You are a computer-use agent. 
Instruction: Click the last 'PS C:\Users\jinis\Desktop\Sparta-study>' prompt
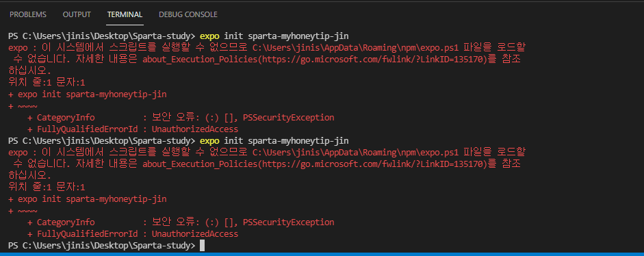(x=102, y=246)
